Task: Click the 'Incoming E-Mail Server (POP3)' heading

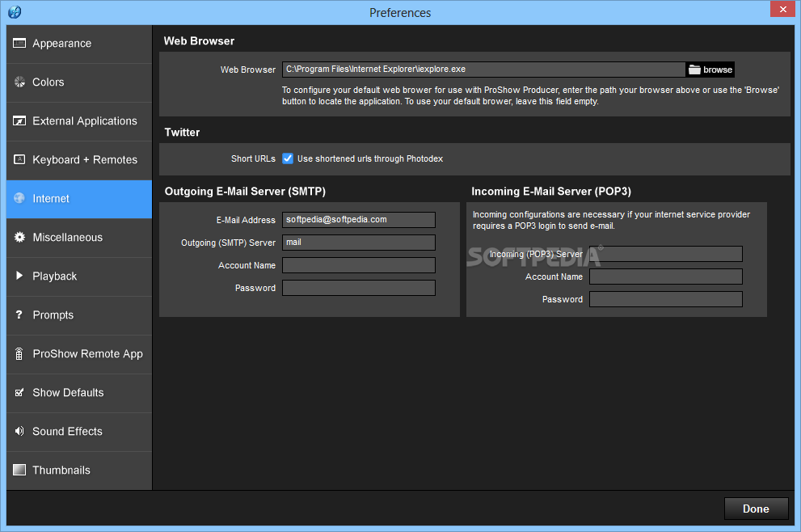Action: tap(551, 192)
